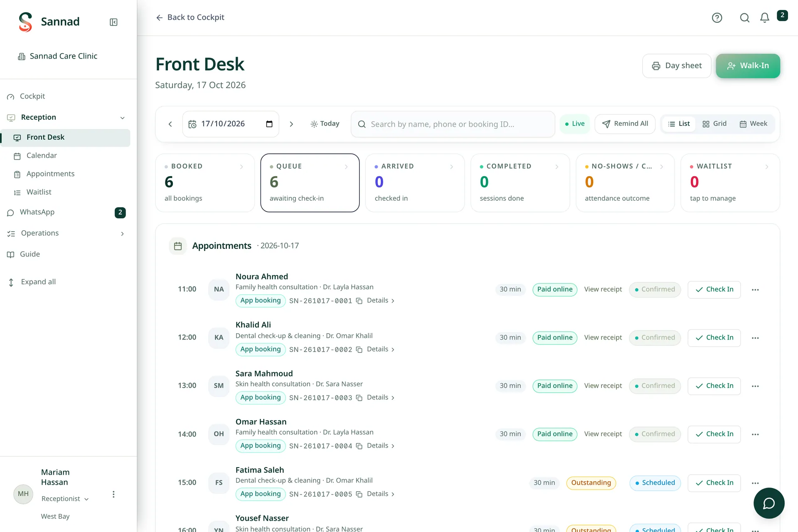The width and height of the screenshot is (798, 532).
Task: View receipt for Omar Hassan
Action: (603, 434)
